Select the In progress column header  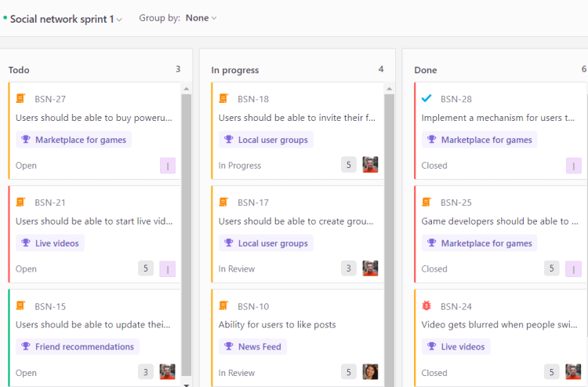pyautogui.click(x=235, y=70)
